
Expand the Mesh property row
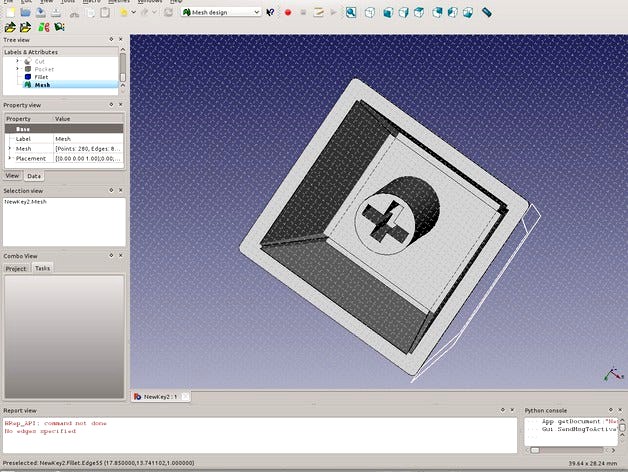point(10,148)
